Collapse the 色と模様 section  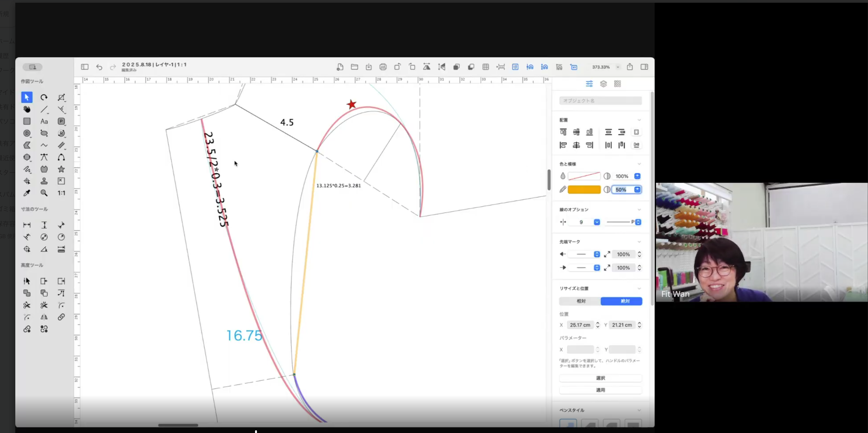click(639, 164)
